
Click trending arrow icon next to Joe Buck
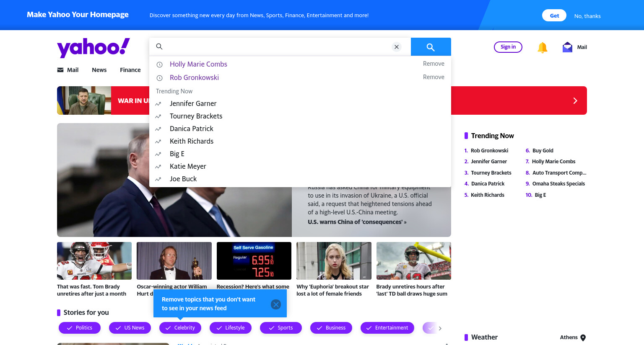pyautogui.click(x=158, y=179)
